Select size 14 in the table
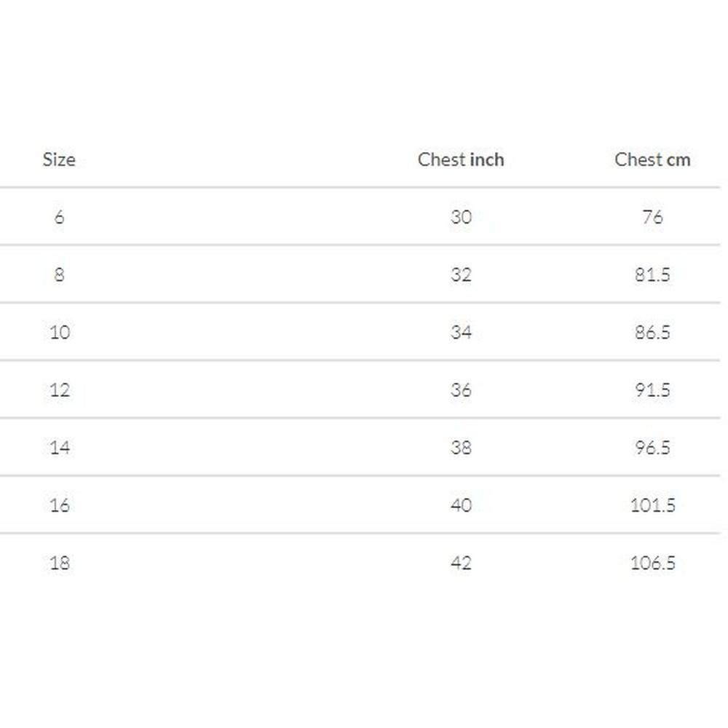728x728 pixels. (x=60, y=447)
